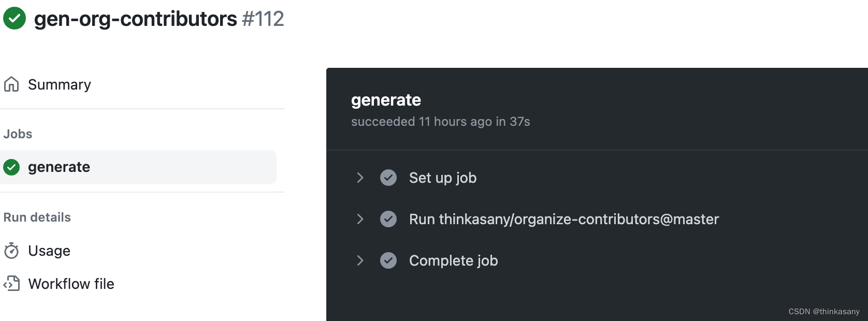Expand the Set up job step
The width and height of the screenshot is (868, 321).
(360, 178)
